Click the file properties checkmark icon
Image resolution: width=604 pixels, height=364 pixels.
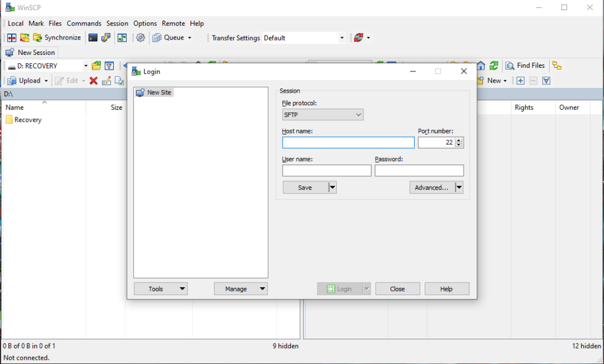coord(119,80)
